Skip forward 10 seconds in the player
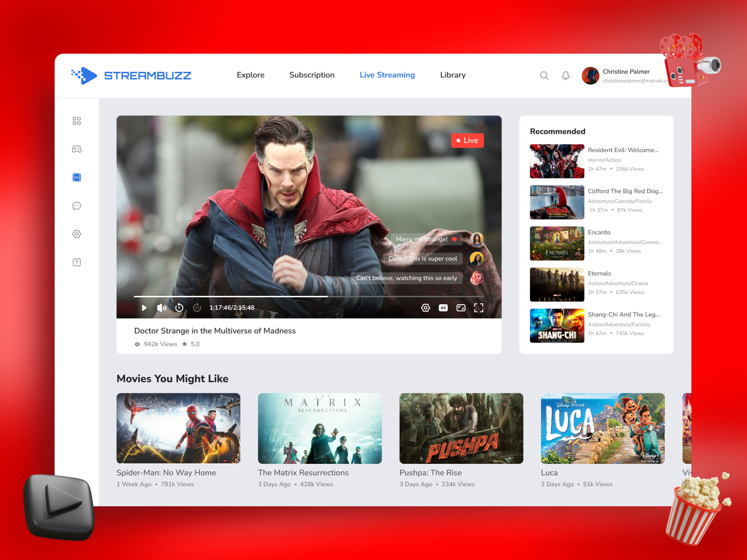 (197, 308)
